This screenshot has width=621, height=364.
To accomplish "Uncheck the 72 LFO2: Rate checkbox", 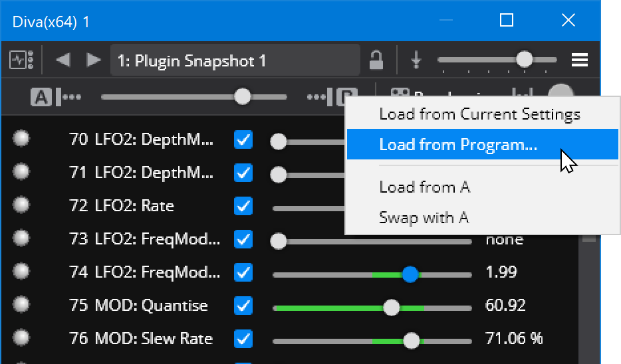I will point(243,206).
